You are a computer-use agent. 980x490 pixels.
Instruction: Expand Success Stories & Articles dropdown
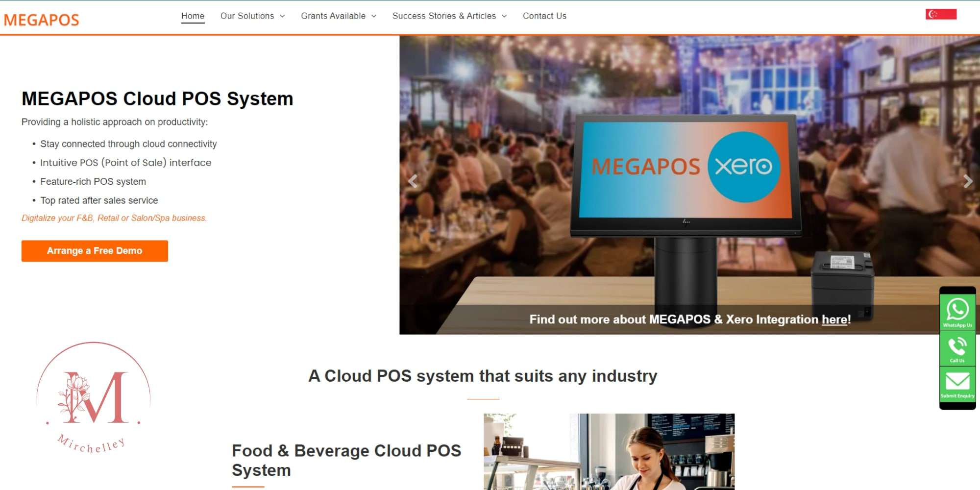click(x=449, y=16)
